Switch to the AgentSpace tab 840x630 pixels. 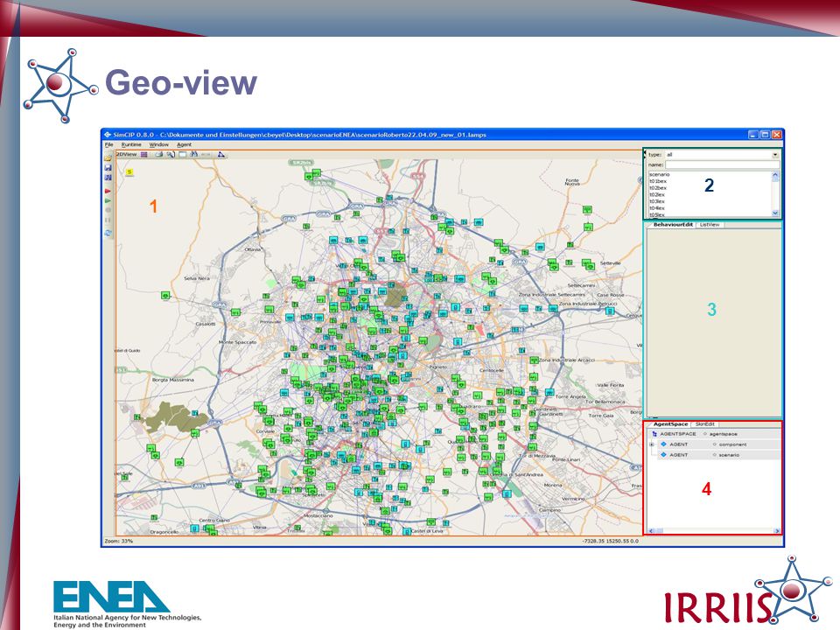tap(670, 424)
